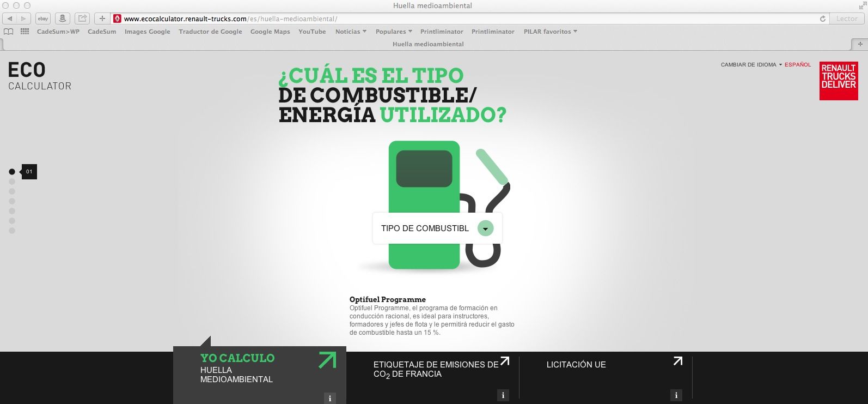Click the reload page icon
868x404 pixels.
[x=822, y=19]
